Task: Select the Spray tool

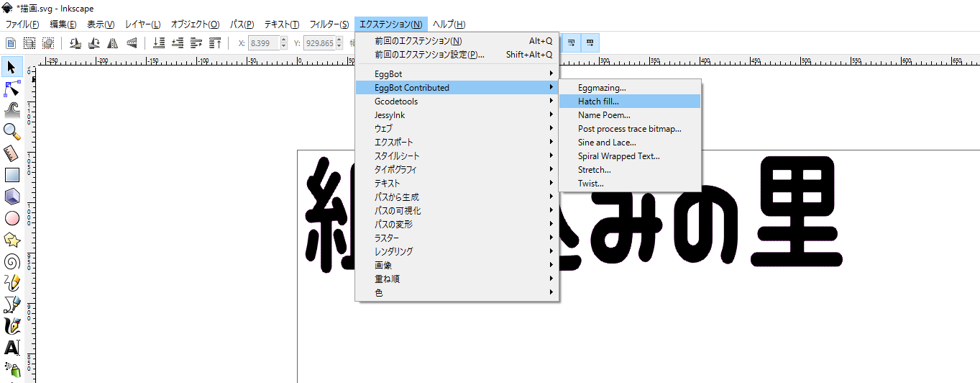Action: tap(12, 369)
